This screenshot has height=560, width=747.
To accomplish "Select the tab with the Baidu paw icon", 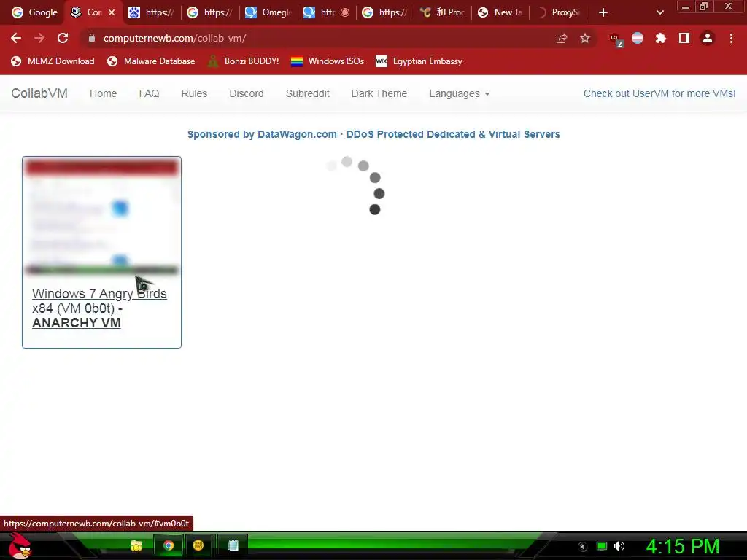I will pyautogui.click(x=152, y=12).
